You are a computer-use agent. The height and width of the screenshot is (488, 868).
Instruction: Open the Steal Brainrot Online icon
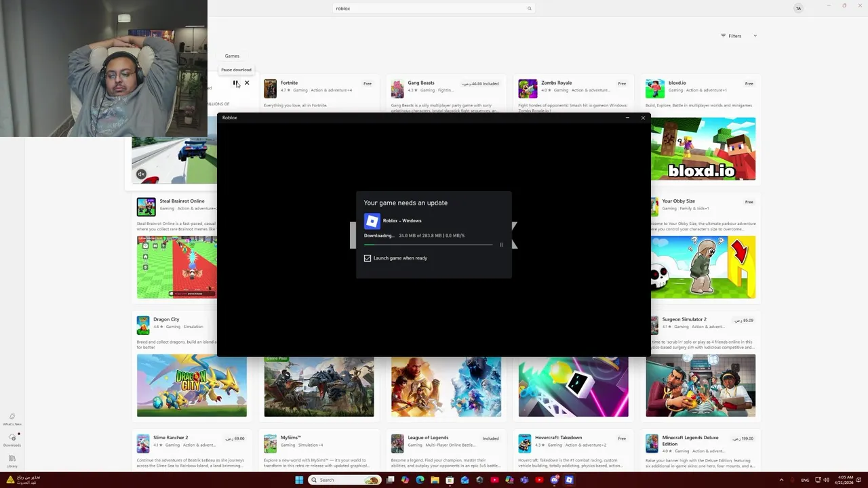click(x=146, y=207)
